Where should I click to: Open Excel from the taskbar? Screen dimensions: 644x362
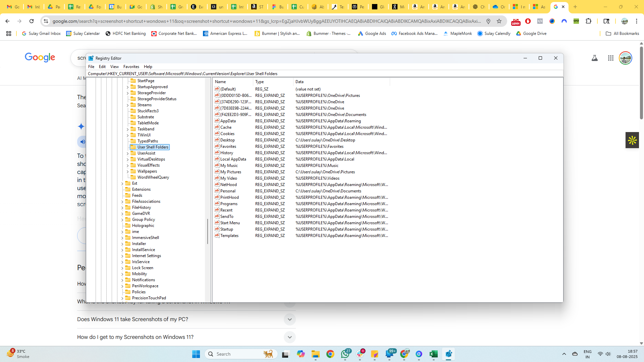pyautogui.click(x=434, y=354)
